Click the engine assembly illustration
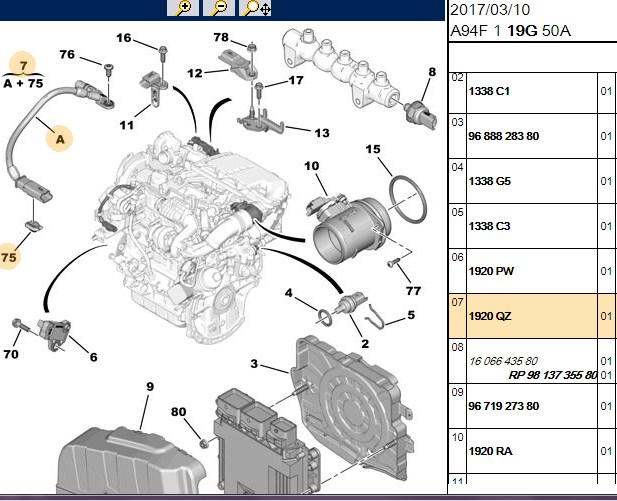The width and height of the screenshot is (617, 501). tap(193, 236)
